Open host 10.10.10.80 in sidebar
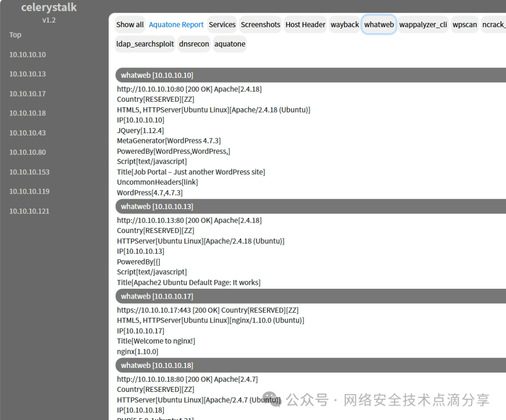The width and height of the screenshot is (506, 420). (28, 152)
